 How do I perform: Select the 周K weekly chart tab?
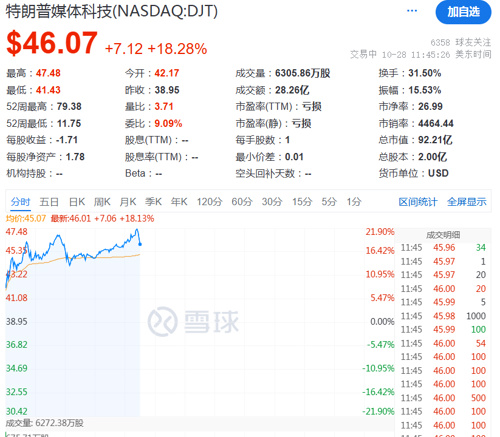[102, 202]
